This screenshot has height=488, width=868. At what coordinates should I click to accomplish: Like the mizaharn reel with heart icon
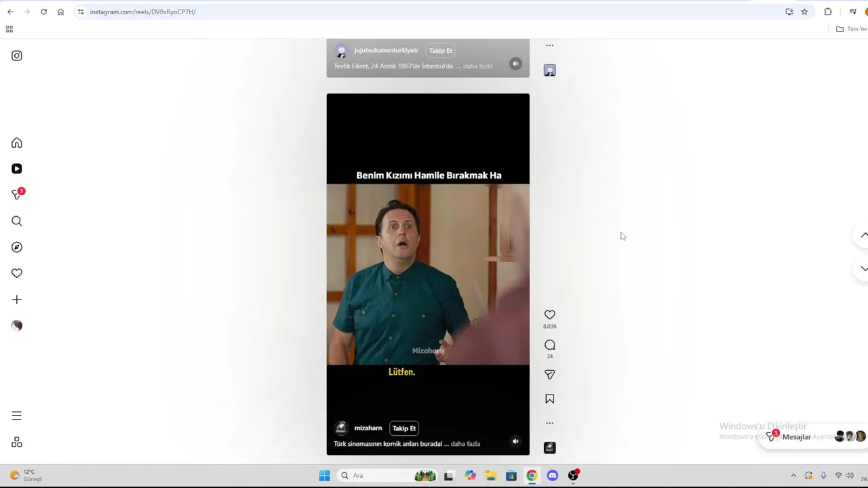pos(550,314)
